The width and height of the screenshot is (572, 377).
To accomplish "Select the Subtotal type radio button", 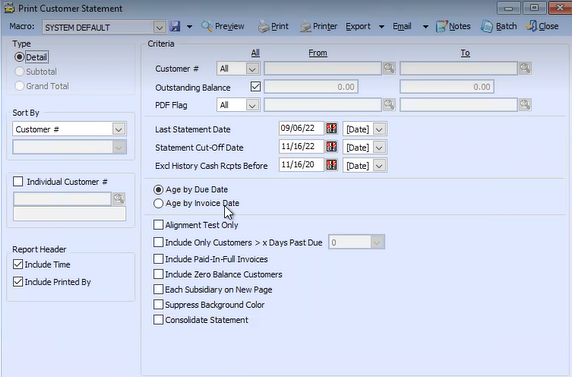I will tap(19, 72).
